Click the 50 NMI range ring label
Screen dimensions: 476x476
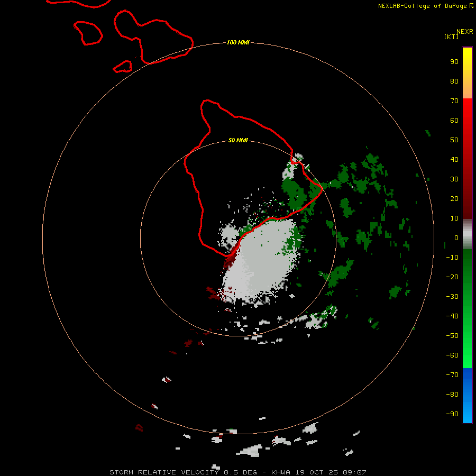[x=238, y=140]
